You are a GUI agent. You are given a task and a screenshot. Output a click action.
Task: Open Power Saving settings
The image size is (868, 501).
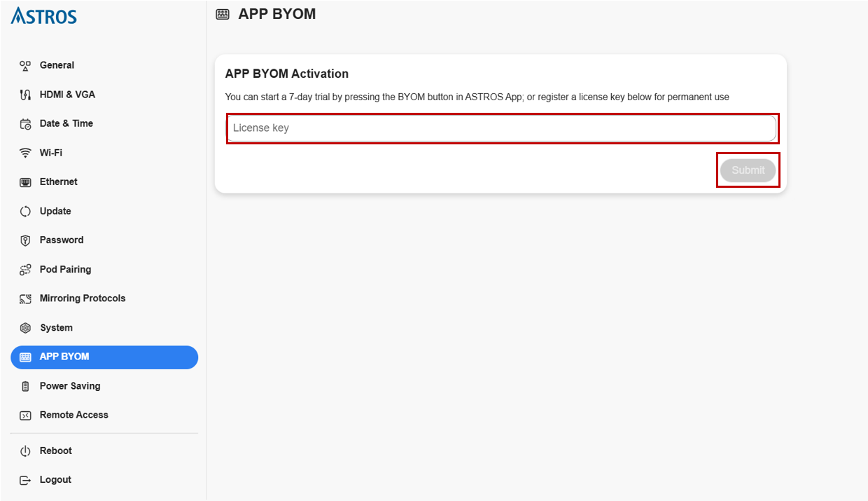pyautogui.click(x=69, y=386)
